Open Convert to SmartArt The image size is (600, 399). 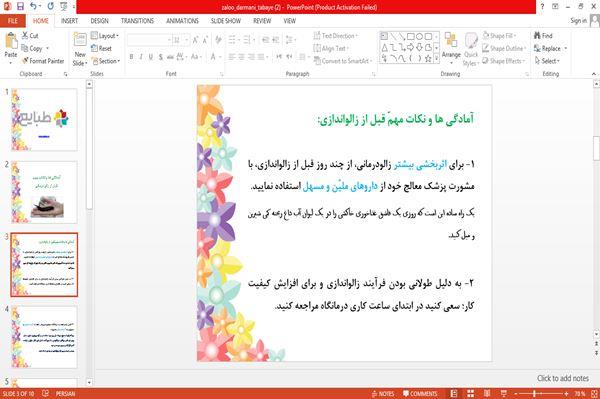click(342, 61)
